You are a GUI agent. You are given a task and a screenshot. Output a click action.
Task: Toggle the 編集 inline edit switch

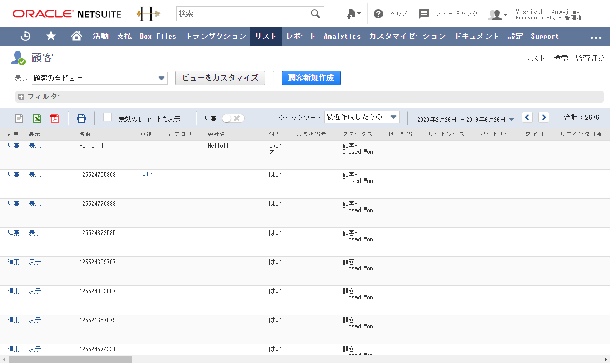click(x=233, y=118)
